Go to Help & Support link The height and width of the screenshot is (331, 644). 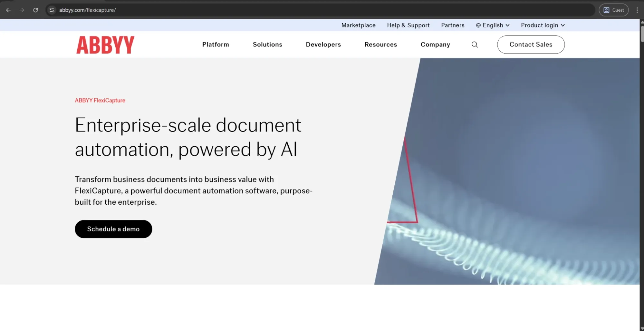(x=408, y=25)
